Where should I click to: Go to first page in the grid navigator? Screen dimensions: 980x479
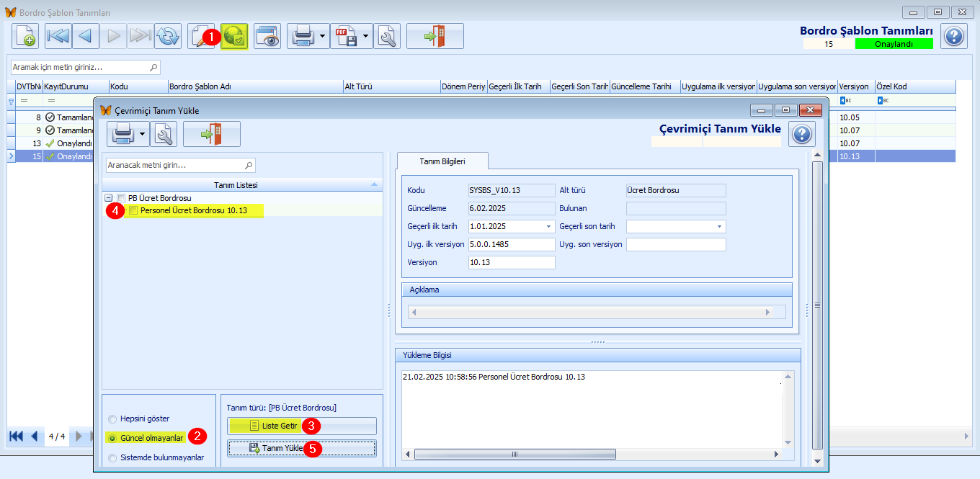tap(16, 436)
